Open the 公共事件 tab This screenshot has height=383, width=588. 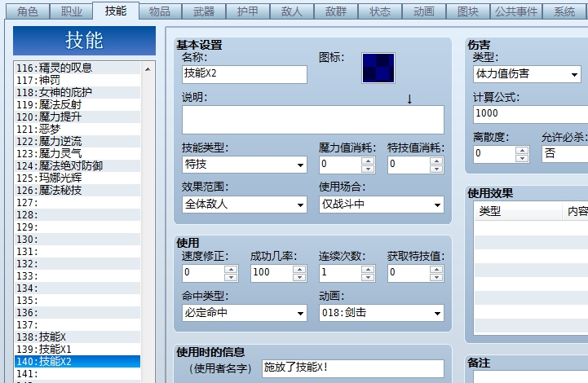tap(516, 11)
